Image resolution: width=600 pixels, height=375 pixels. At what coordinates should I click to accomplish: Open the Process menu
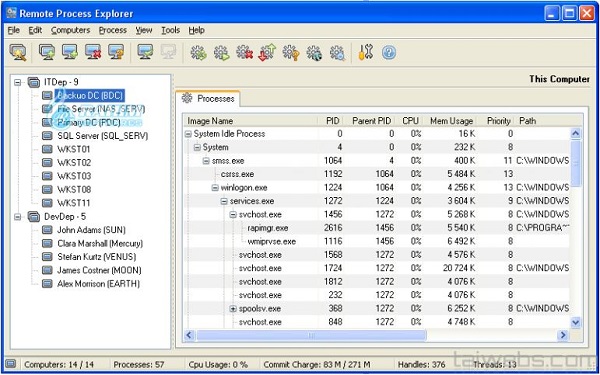point(112,30)
